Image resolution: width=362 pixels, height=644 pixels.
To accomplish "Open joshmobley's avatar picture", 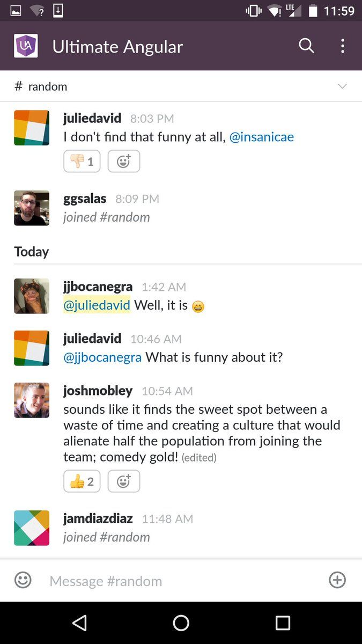I will [32, 400].
